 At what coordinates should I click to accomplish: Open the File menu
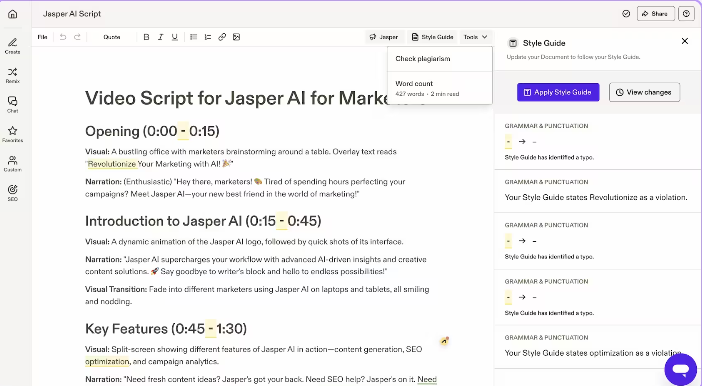pos(43,37)
